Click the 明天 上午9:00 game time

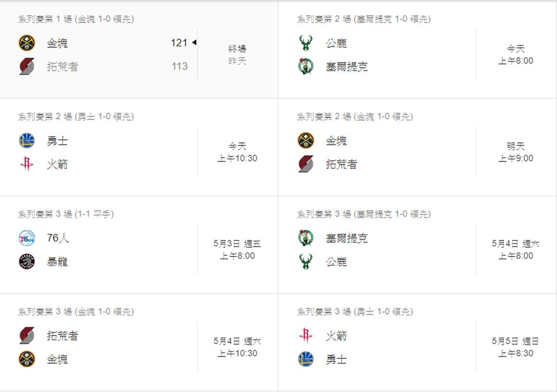pyautogui.click(x=516, y=152)
